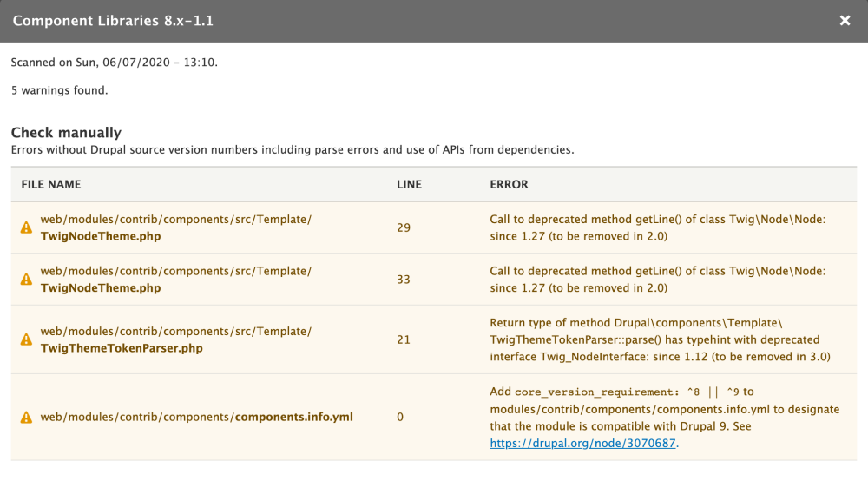Click the getLine() error on line 29 row
The height and width of the screenshot is (481, 868).
[658, 227]
